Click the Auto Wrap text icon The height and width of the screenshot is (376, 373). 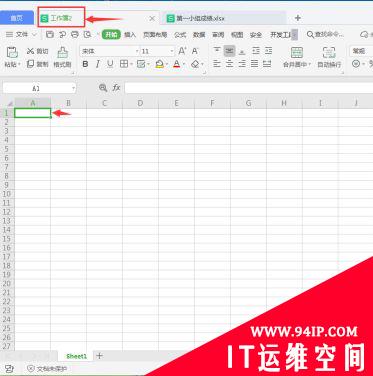point(329,52)
